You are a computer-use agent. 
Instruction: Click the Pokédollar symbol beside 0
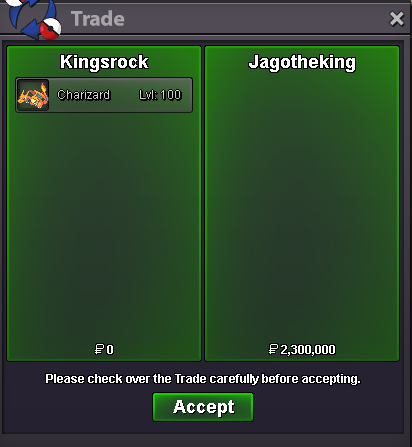pyautogui.click(x=99, y=349)
